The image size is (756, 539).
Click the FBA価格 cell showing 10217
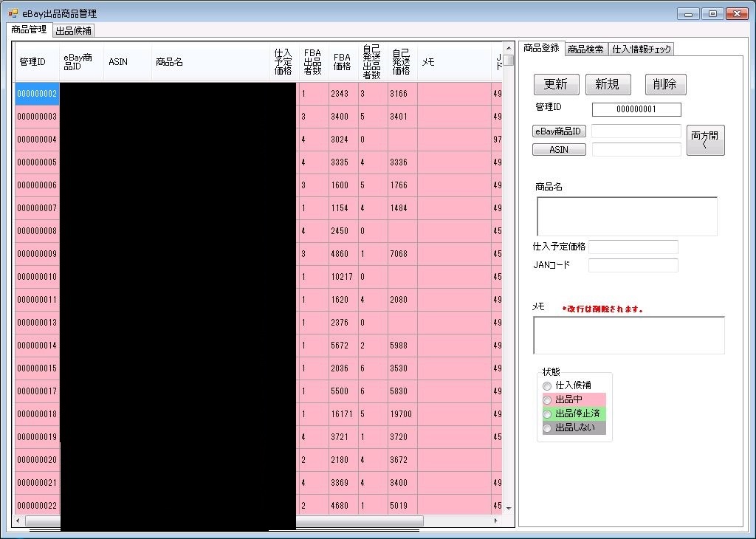coord(343,277)
